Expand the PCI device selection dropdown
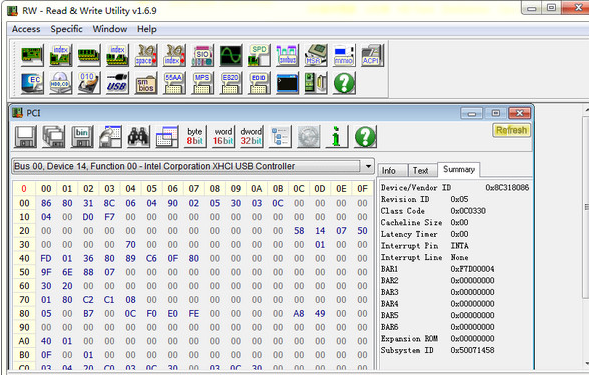 point(369,166)
